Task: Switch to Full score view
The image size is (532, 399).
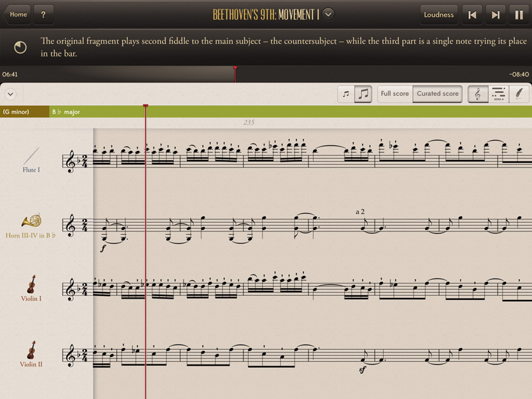Action: click(x=395, y=94)
